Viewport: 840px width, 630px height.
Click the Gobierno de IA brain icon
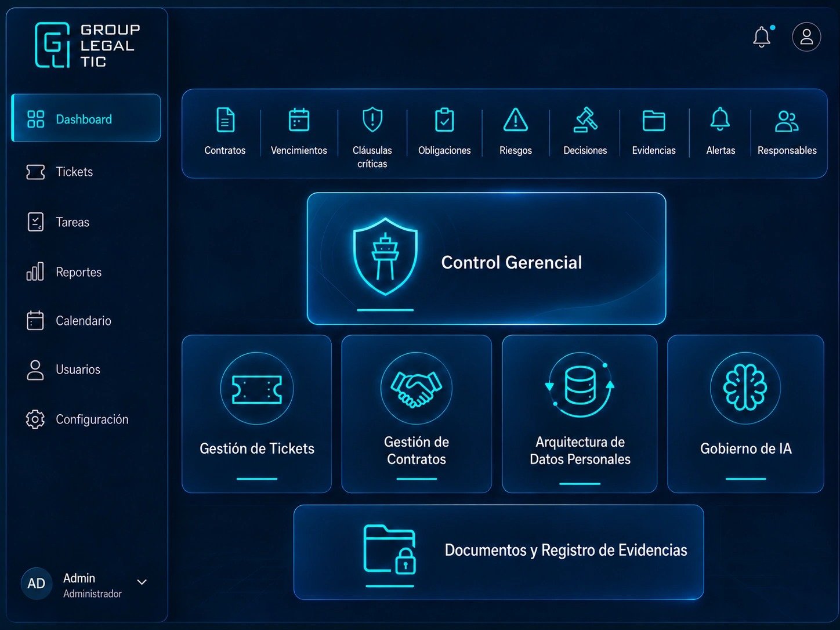[x=745, y=388]
